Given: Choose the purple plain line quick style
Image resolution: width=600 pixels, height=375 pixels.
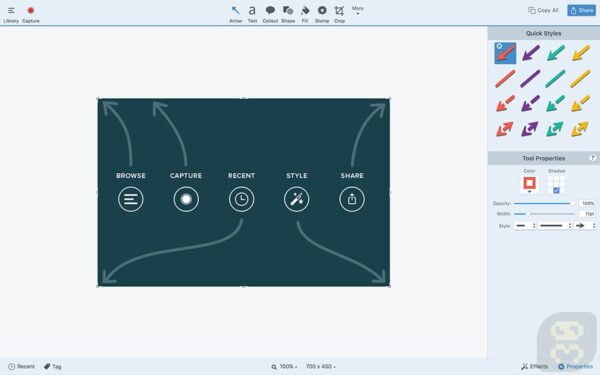Looking at the screenshot, I should click(530, 79).
